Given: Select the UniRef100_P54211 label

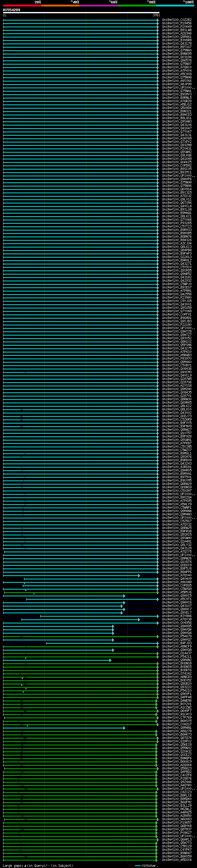Looking at the screenshot, I should point(177,656).
